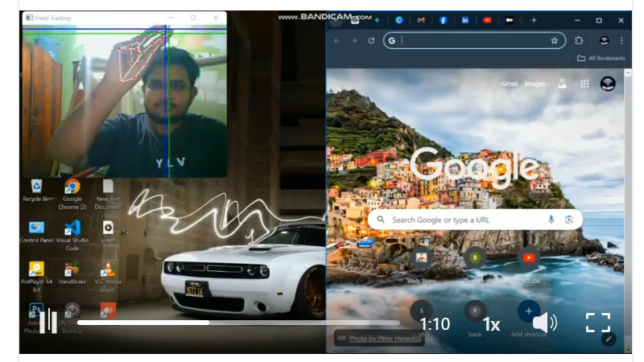The height and width of the screenshot is (362, 644).
Task: Switch to the Facebook pinned tab
Action: [444, 20]
